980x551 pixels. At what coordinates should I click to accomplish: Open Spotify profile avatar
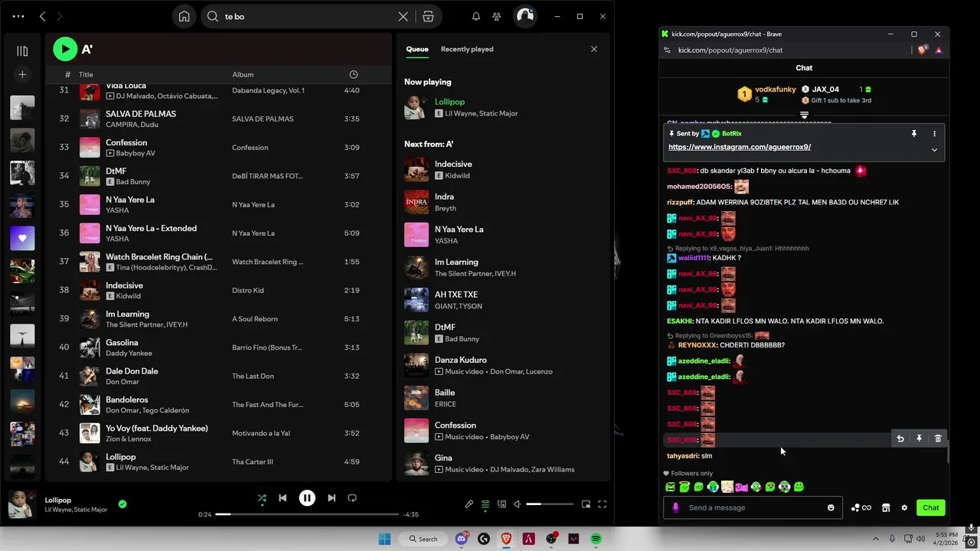point(524,16)
